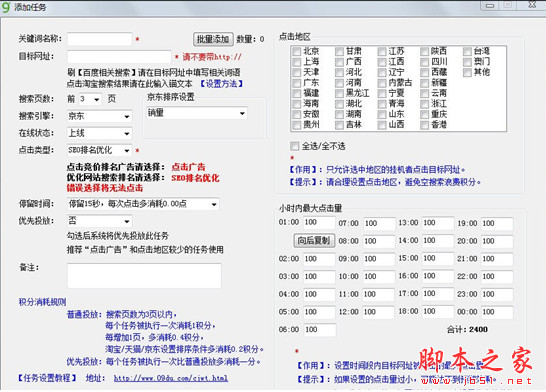The height and width of the screenshot is (392, 546).
Task: Toggle the 全选/全不选 checkbox
Action: (295, 146)
